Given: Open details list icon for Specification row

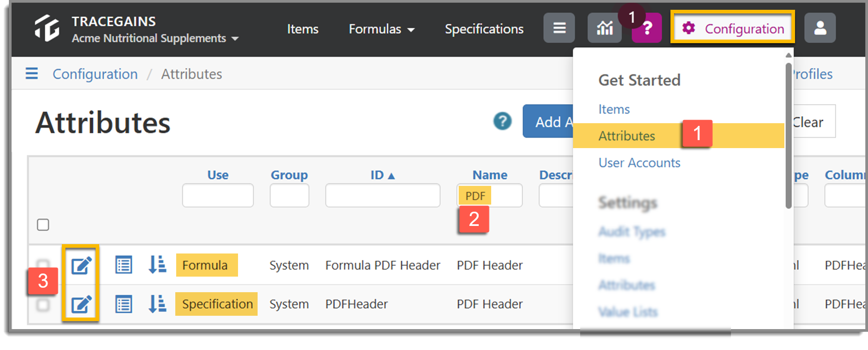Looking at the screenshot, I should 124,304.
